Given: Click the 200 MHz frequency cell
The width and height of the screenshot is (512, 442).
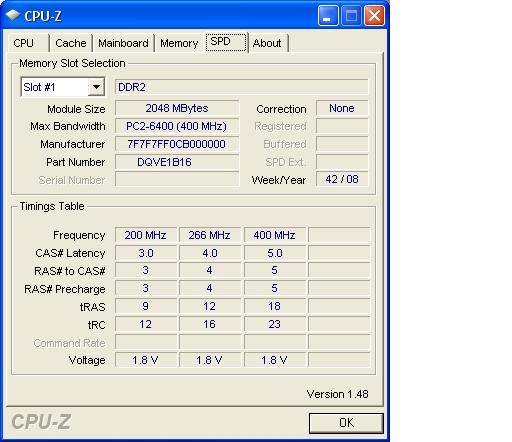Looking at the screenshot, I should point(146,235).
